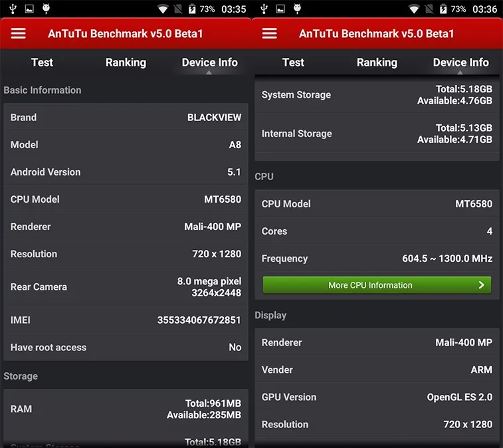This screenshot has width=503, height=448.
Task: Select the Internal Storage row
Action: click(x=377, y=134)
